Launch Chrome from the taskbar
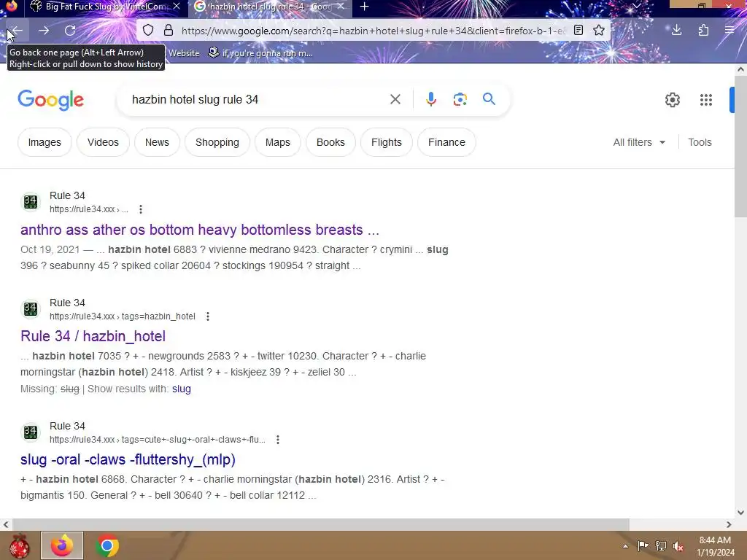 point(107,545)
